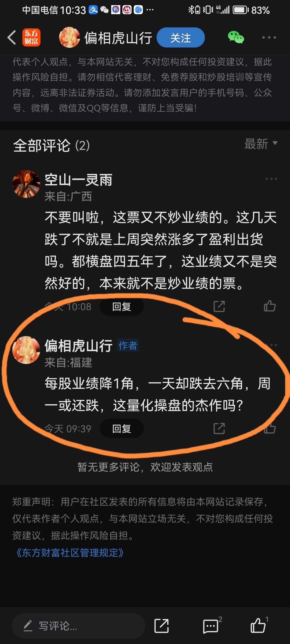Share 偏相虎山行's 09:39 comment

(219, 428)
